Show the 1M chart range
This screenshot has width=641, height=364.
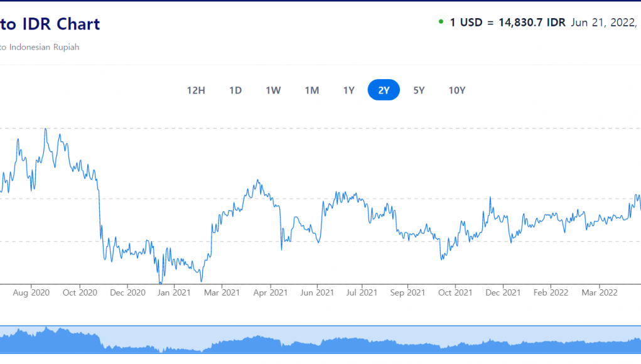[312, 90]
